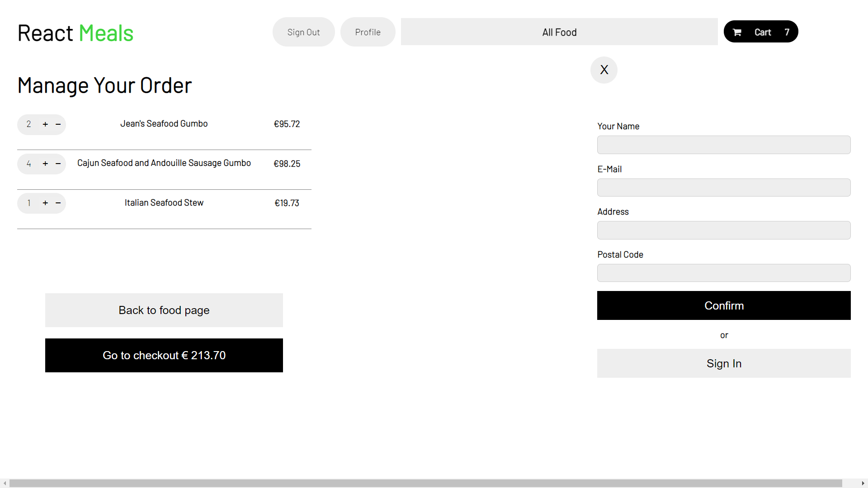Click the React Meals logo

75,33
